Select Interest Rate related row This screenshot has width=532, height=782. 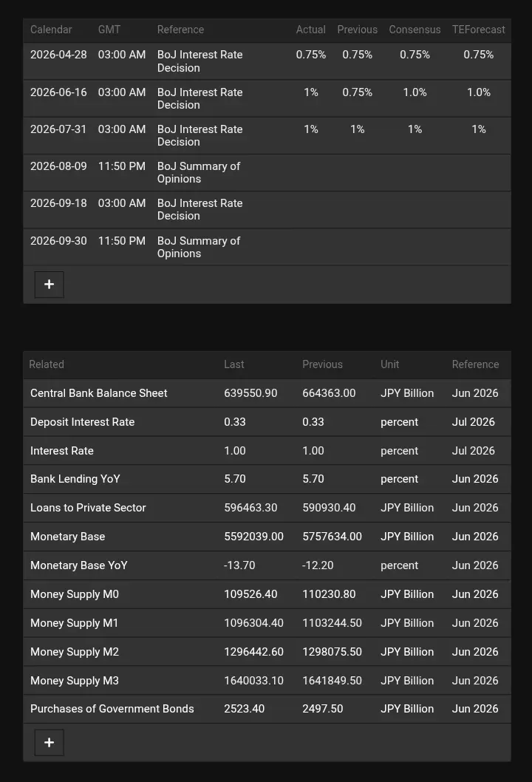pyautogui.click(x=267, y=451)
